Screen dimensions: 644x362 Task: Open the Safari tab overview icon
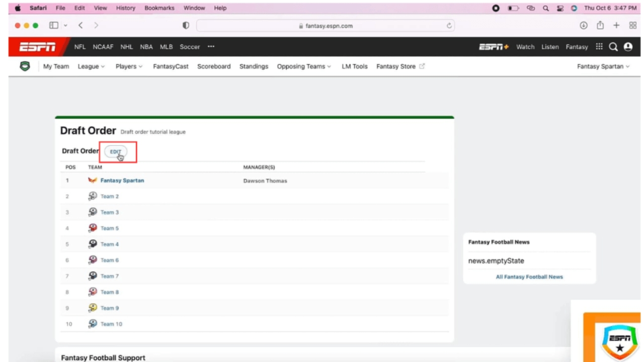tap(633, 26)
